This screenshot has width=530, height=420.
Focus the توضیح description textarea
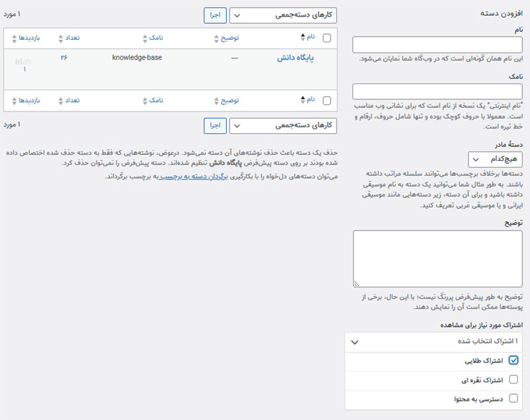click(x=438, y=259)
